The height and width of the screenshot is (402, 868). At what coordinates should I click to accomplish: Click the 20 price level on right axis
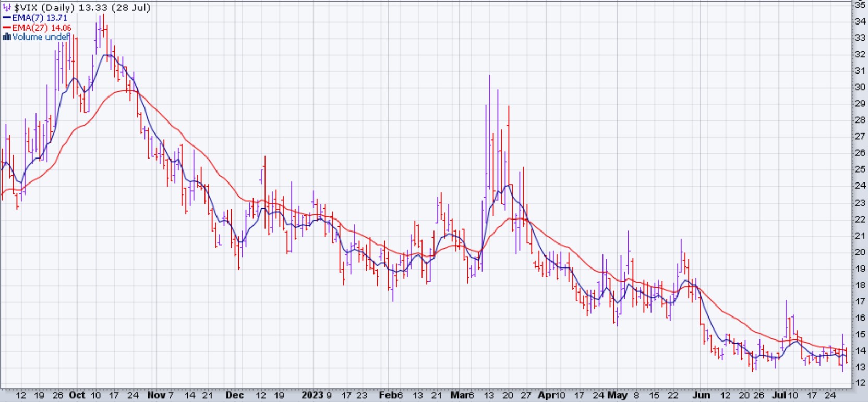860,252
